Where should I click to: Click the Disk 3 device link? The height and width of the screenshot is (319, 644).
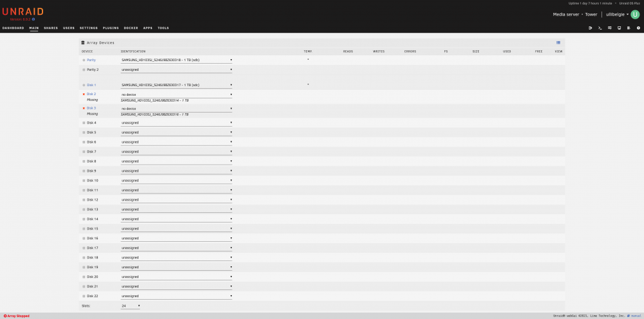tap(91, 108)
